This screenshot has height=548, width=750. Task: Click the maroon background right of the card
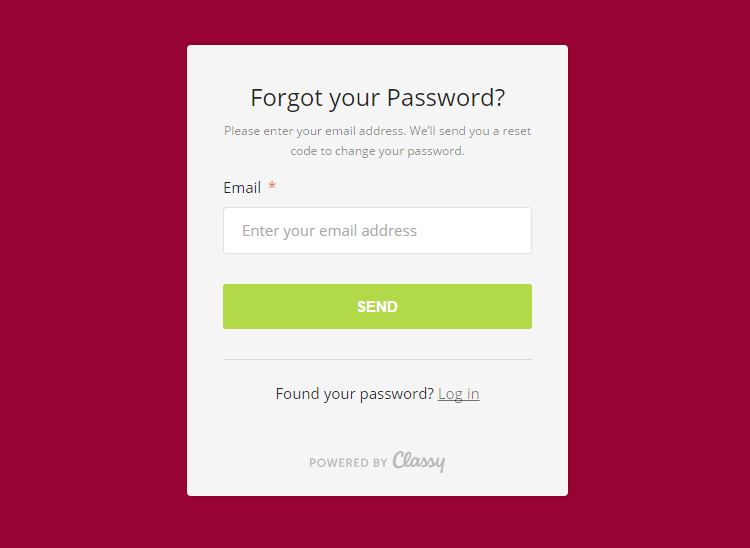point(658,270)
